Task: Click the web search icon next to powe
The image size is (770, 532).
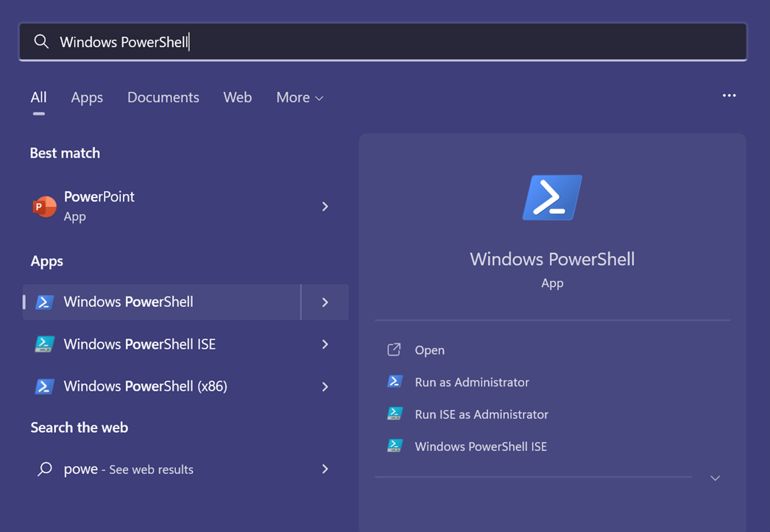Action: click(x=45, y=469)
